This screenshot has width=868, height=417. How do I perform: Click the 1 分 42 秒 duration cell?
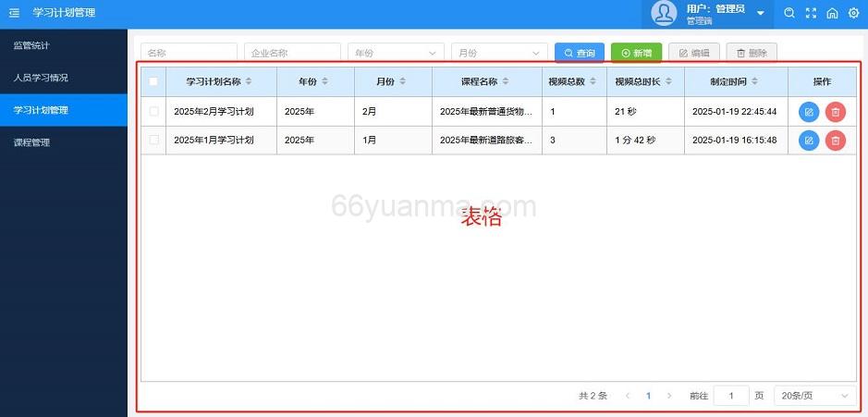coord(645,141)
